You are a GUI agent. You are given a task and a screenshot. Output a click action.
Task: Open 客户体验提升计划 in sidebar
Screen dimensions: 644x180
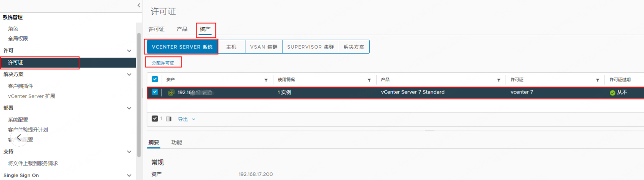pyautogui.click(x=28, y=130)
